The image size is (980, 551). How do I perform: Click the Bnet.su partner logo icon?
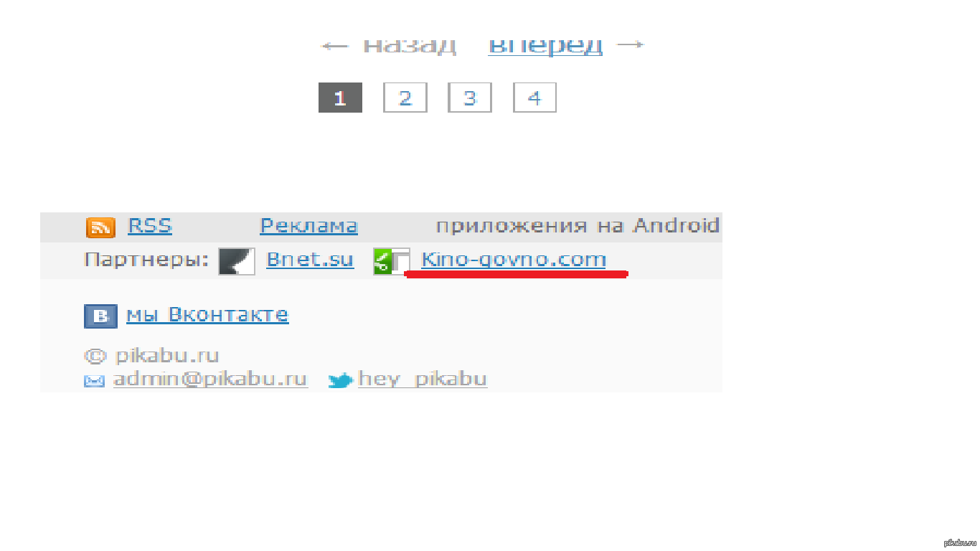(237, 261)
